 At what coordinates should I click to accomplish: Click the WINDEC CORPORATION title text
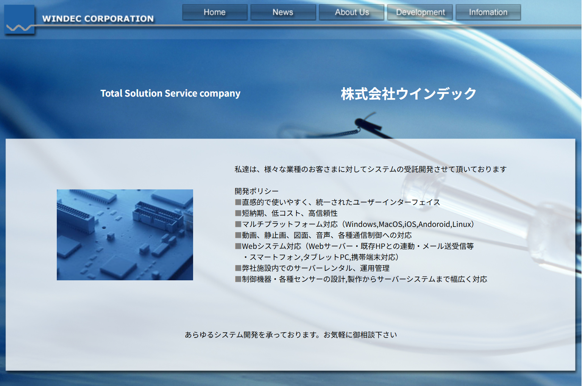(98, 19)
